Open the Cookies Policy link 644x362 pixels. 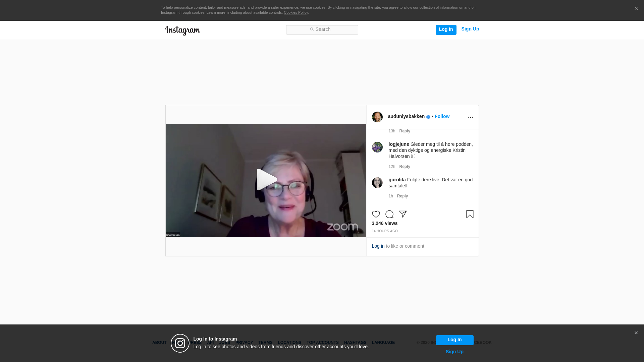tap(296, 12)
